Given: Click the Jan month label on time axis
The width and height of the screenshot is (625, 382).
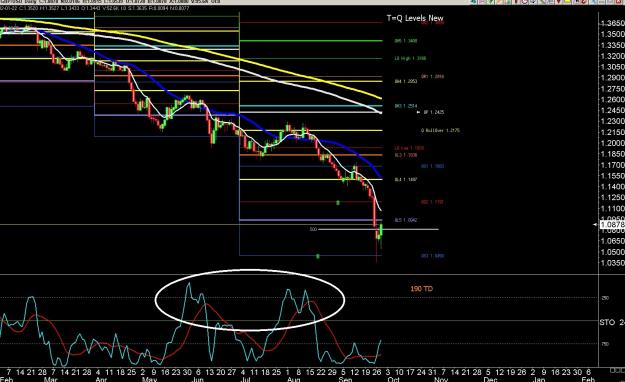Looking at the screenshot, I should (539, 379).
